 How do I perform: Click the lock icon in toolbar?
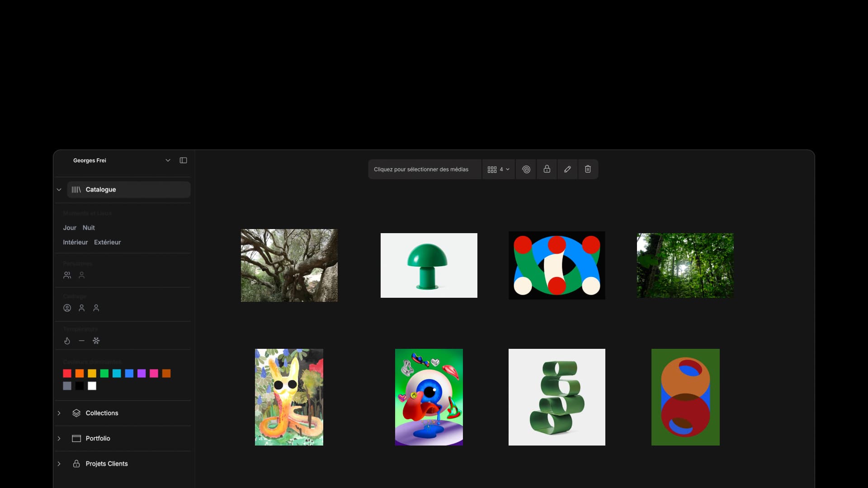click(547, 169)
